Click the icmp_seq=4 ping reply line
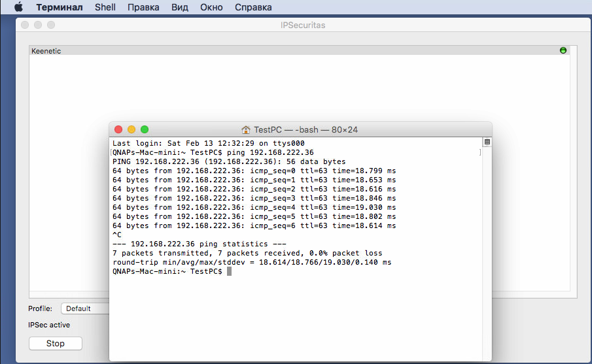 (254, 207)
